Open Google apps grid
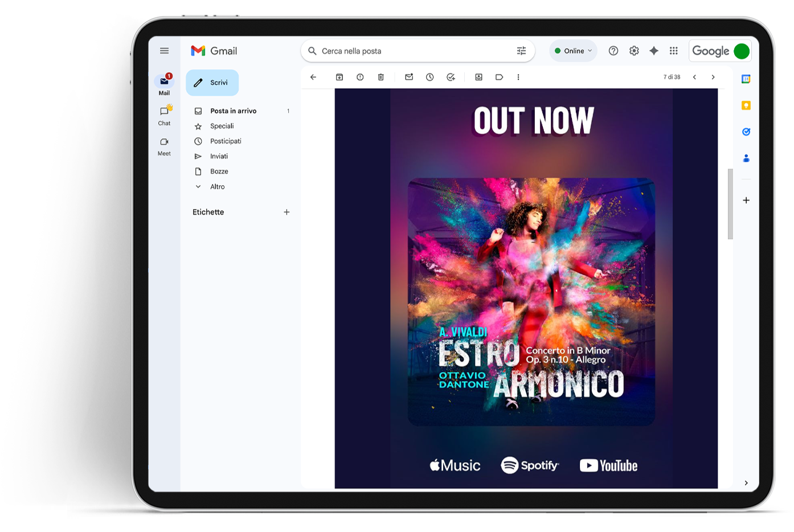794x532 pixels. 674,51
